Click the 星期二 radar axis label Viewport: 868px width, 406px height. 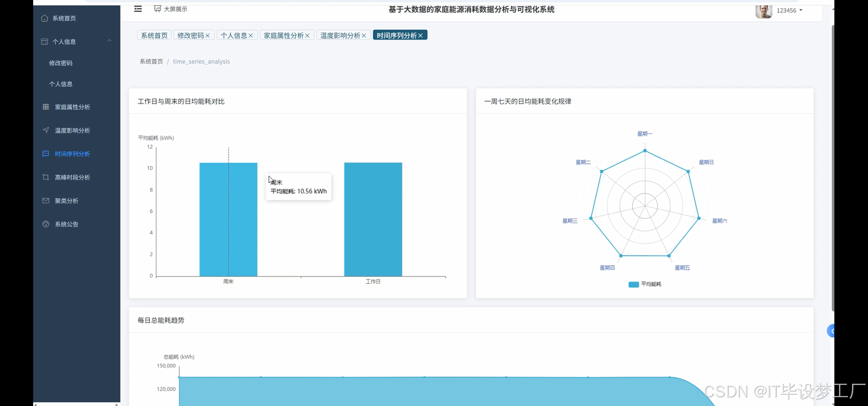[x=583, y=162]
